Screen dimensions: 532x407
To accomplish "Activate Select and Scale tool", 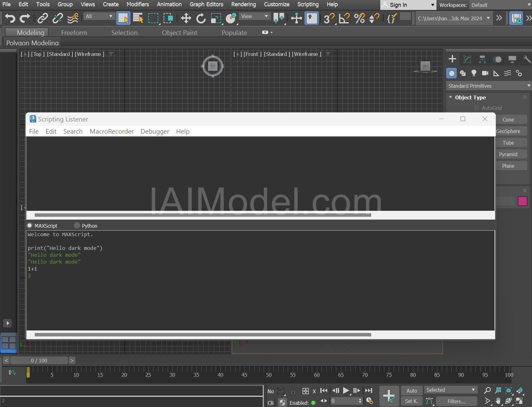I will tap(216, 18).
